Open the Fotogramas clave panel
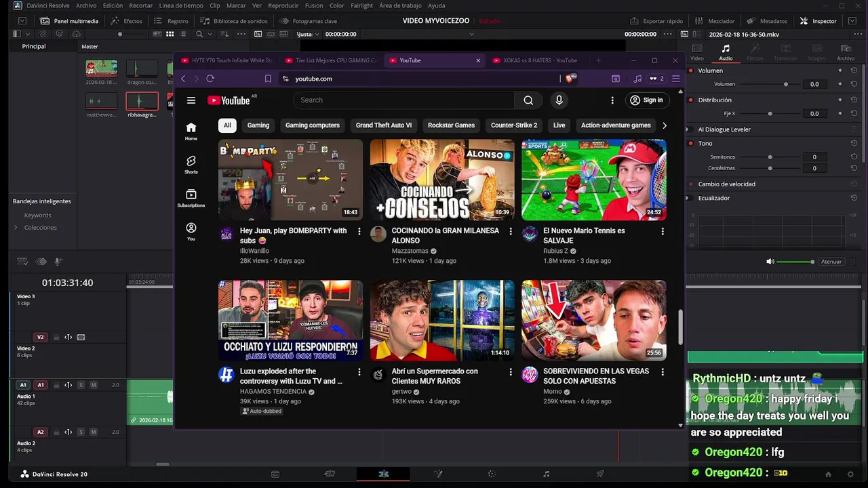868x488 pixels. (309, 21)
